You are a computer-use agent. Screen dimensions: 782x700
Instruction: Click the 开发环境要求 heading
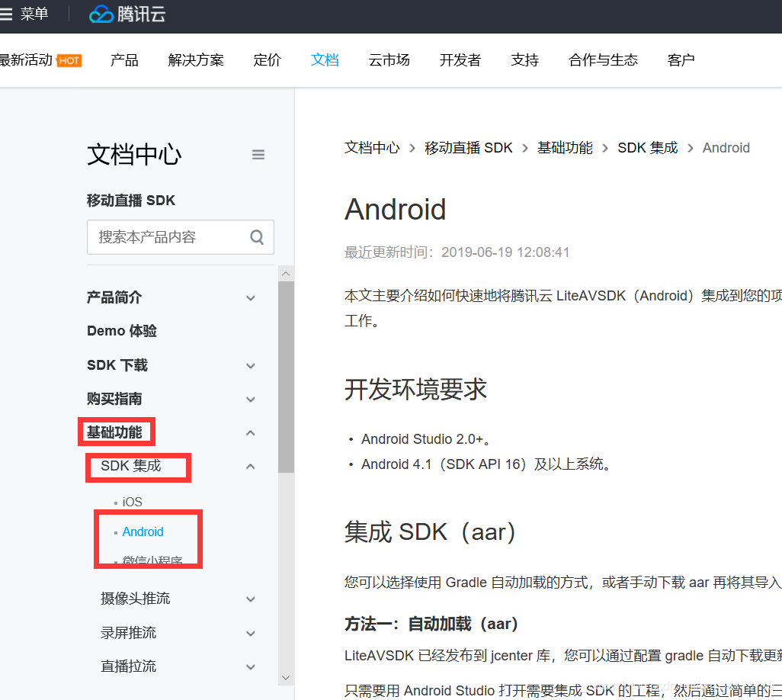[x=415, y=389]
